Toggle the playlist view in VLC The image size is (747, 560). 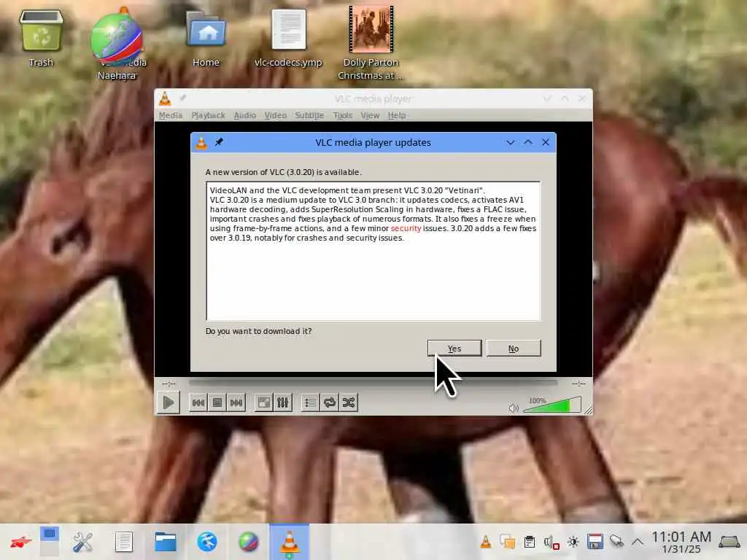pos(310,402)
